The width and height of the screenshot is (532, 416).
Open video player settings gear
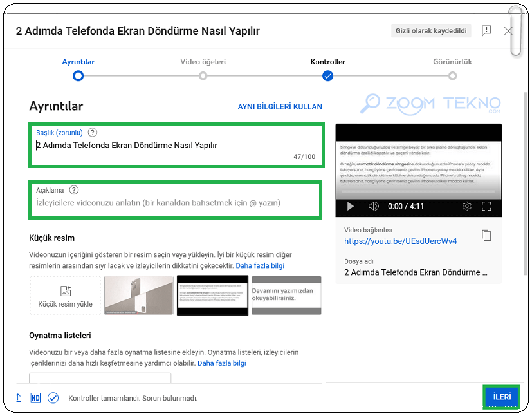click(467, 206)
